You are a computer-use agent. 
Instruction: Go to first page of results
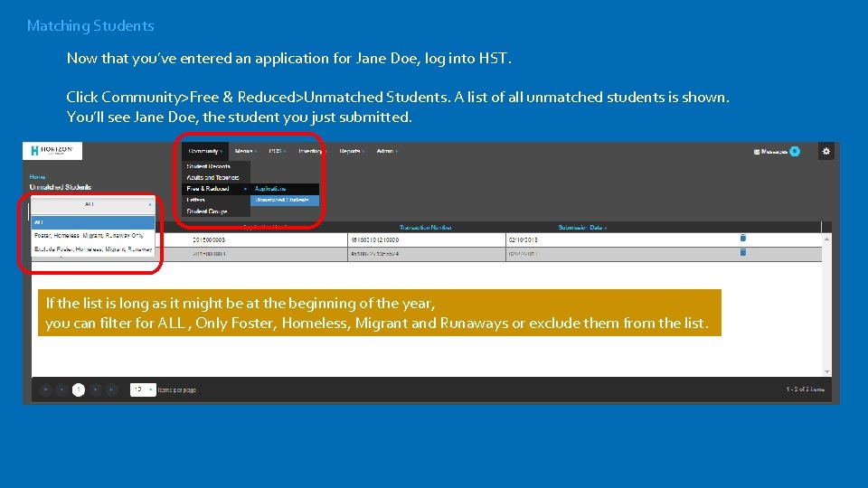coord(46,389)
